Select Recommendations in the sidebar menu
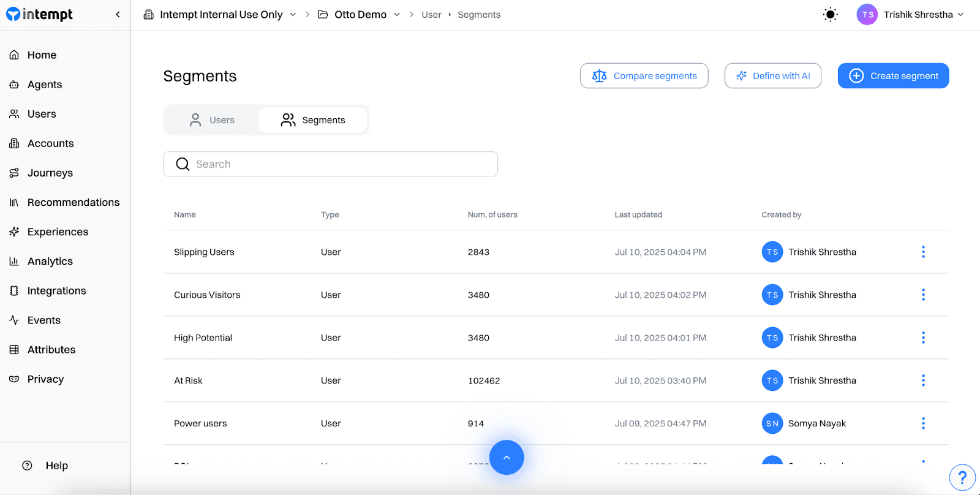The height and width of the screenshot is (495, 980). coord(73,202)
